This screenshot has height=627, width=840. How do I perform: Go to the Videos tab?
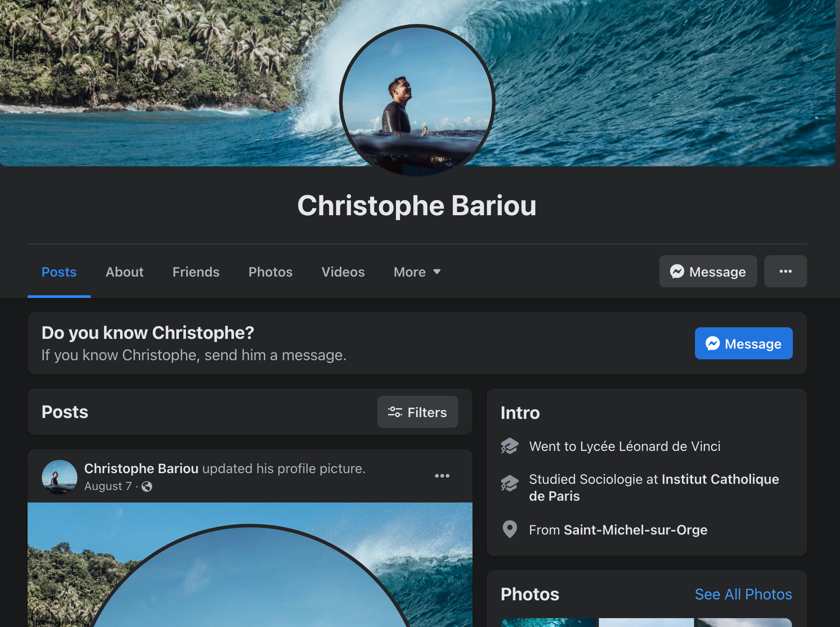(x=343, y=272)
